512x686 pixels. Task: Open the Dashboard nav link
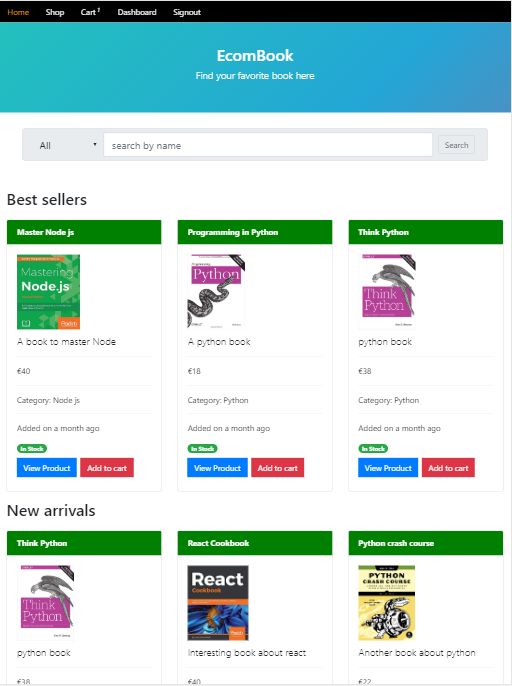click(137, 12)
